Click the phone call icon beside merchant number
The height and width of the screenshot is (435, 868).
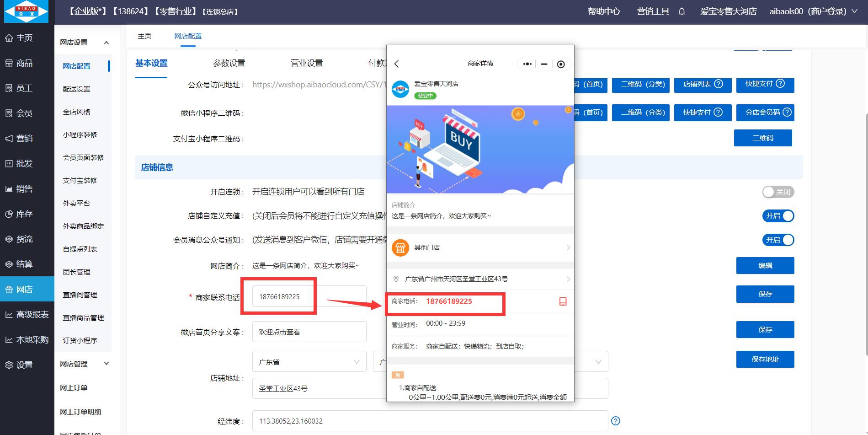coord(563,301)
